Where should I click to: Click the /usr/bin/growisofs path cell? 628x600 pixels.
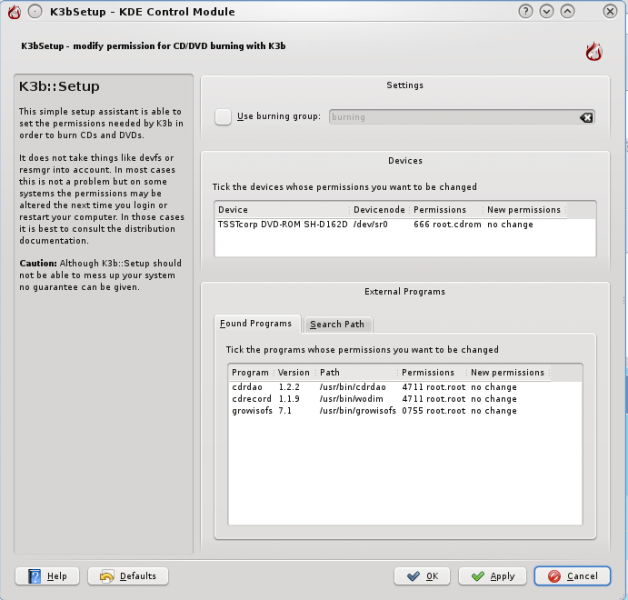pyautogui.click(x=358, y=411)
